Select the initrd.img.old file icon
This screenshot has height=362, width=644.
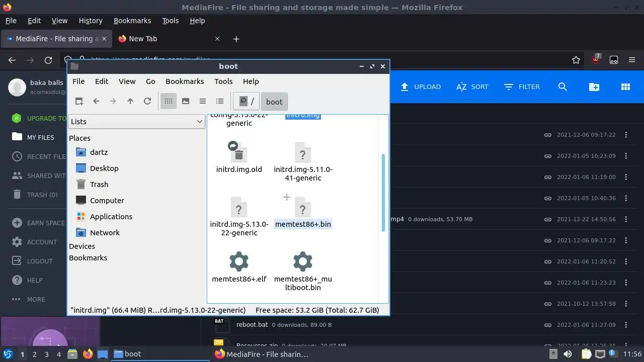pos(239,151)
